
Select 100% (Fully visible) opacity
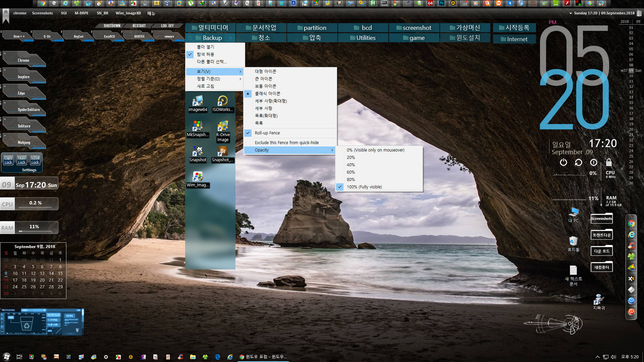click(379, 187)
